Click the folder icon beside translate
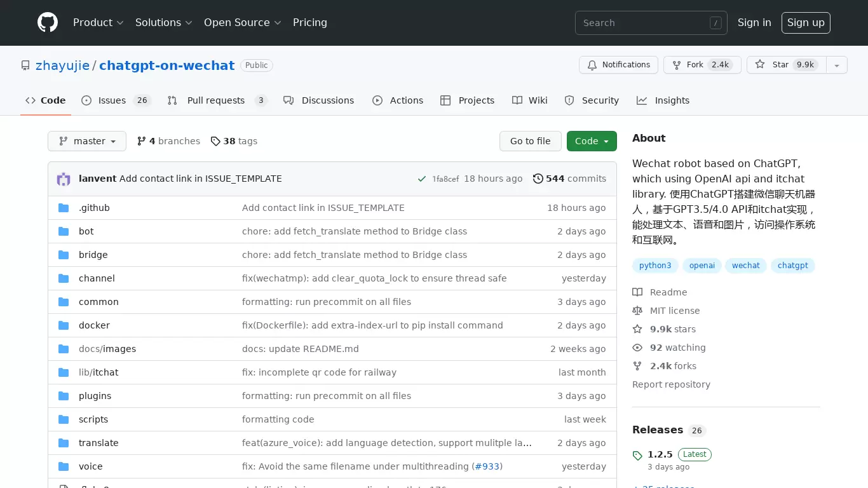This screenshot has height=488, width=868. [64, 443]
